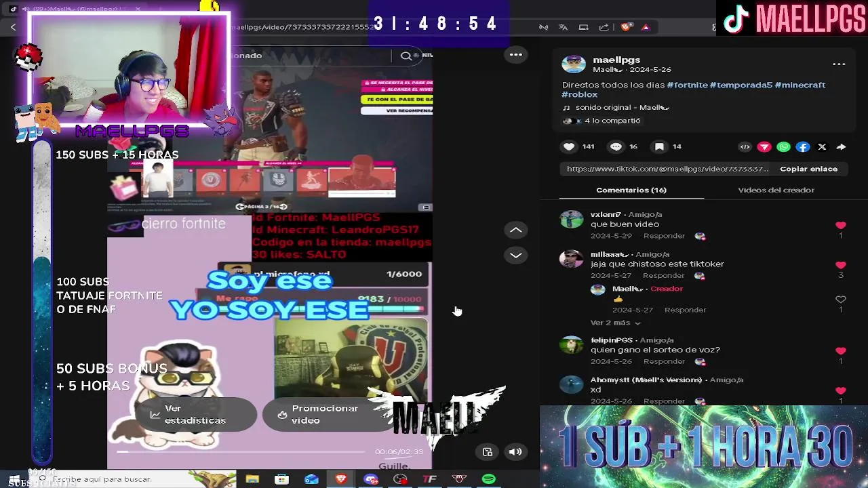Open maellpgs username link
868x488 pixels.
616,60
